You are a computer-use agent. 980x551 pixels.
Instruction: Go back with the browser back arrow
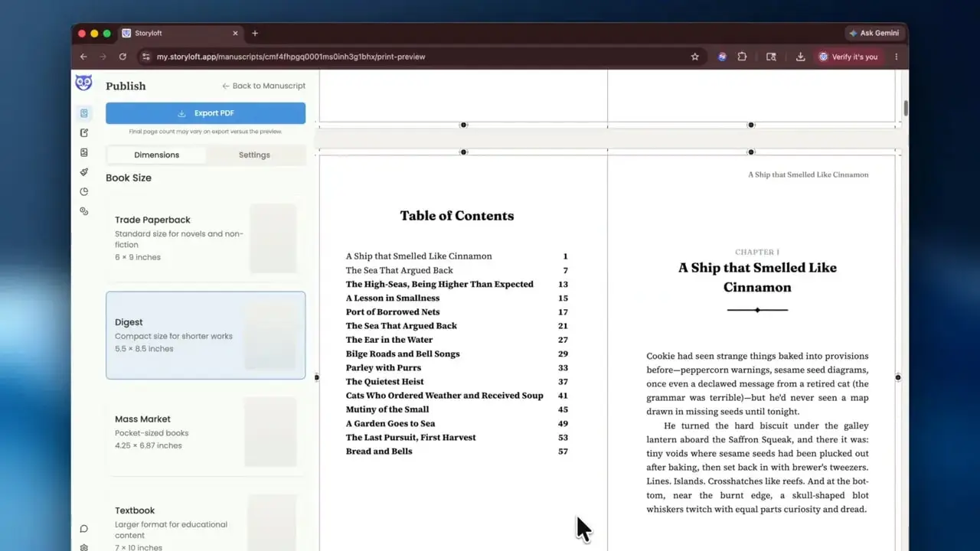[x=83, y=57]
